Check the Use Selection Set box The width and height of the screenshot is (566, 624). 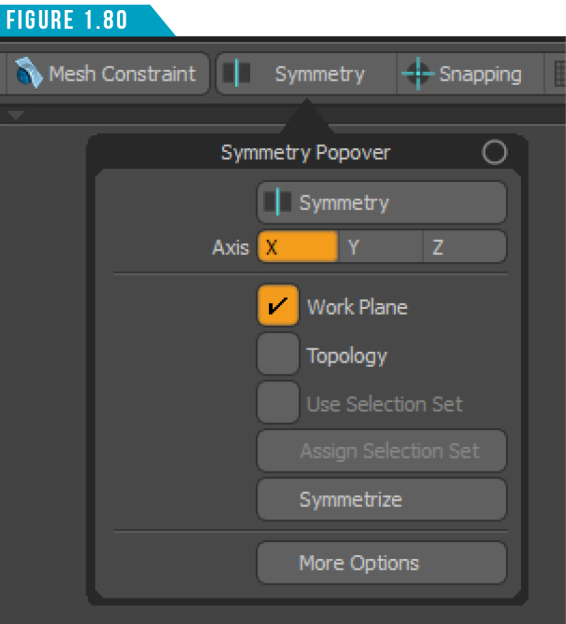278,402
